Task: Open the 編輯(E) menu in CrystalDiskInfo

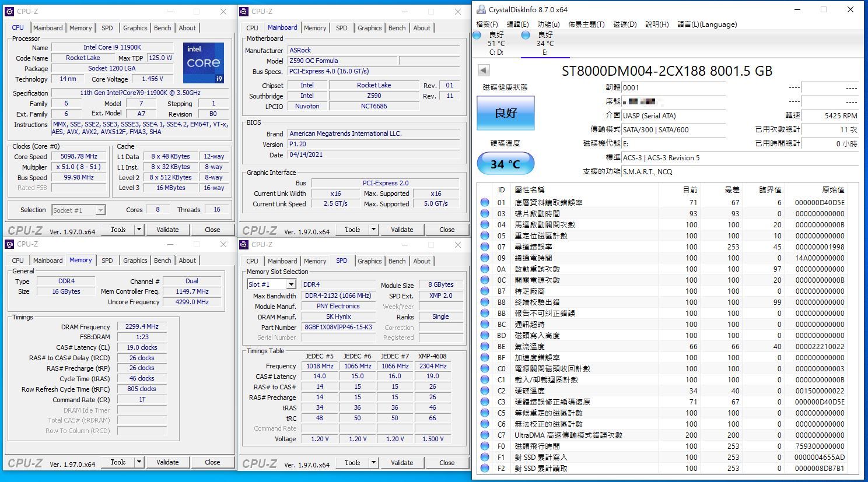Action: (517, 24)
